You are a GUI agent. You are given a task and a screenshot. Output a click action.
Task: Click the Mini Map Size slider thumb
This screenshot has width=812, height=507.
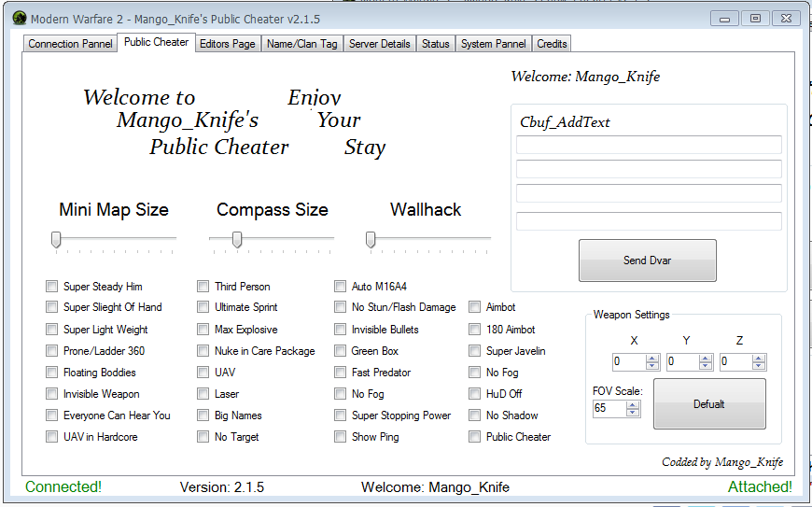56,240
